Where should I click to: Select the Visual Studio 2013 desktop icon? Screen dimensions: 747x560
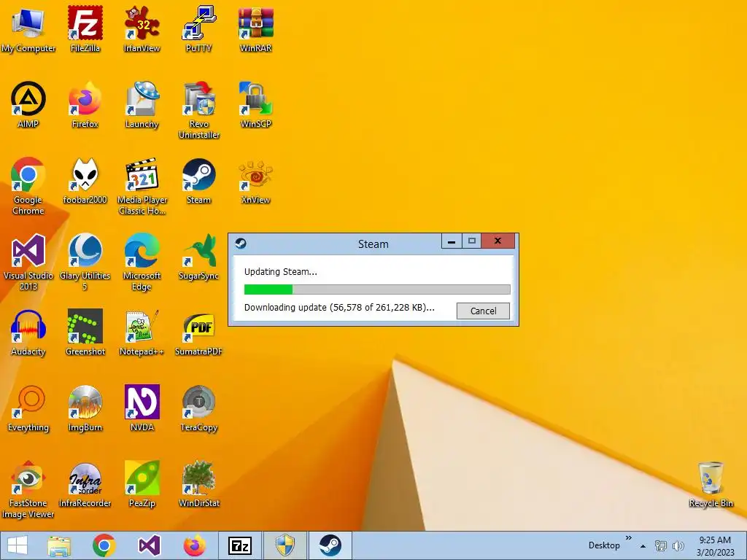[28, 262]
